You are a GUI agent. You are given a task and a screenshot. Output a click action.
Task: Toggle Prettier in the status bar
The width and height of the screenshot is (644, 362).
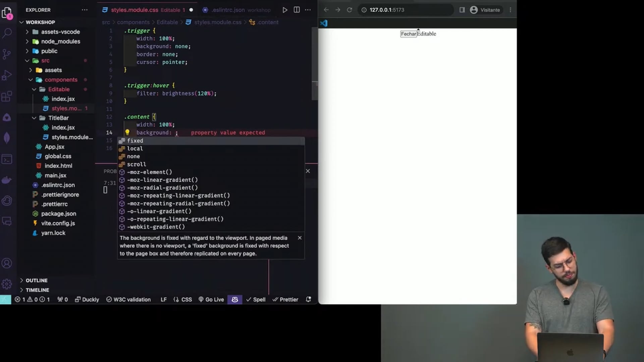(285, 299)
